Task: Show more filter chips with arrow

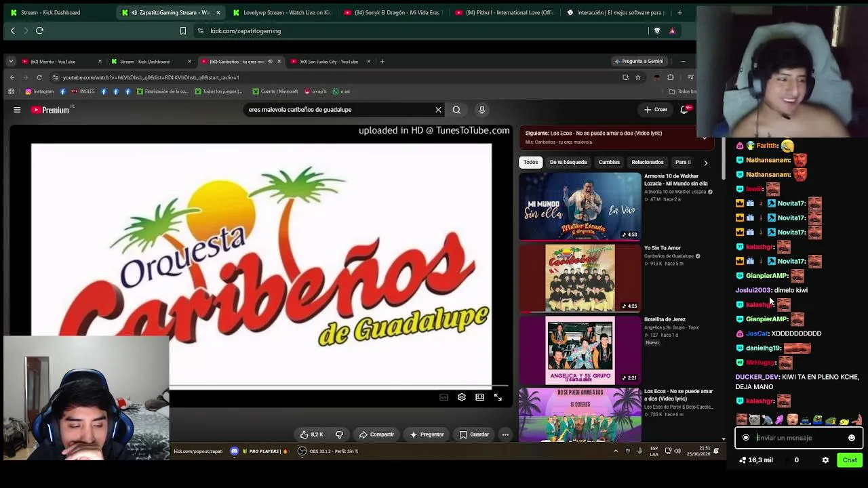Action: (x=705, y=163)
